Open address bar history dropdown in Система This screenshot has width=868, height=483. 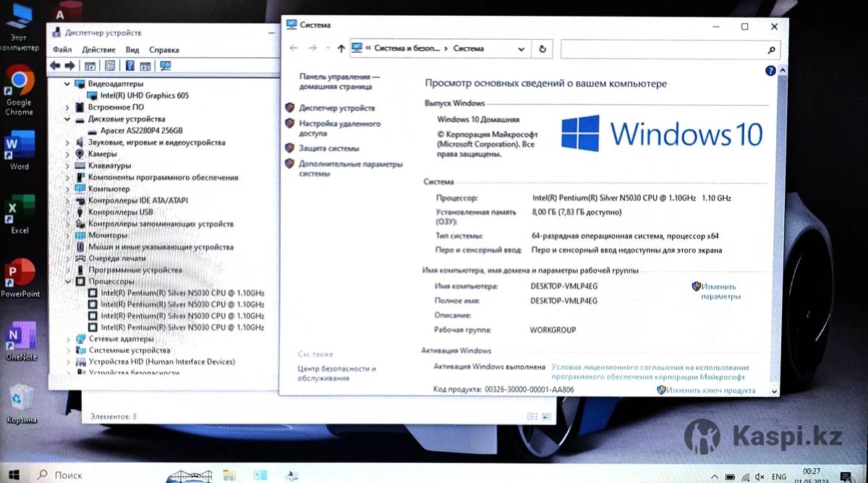coord(521,49)
